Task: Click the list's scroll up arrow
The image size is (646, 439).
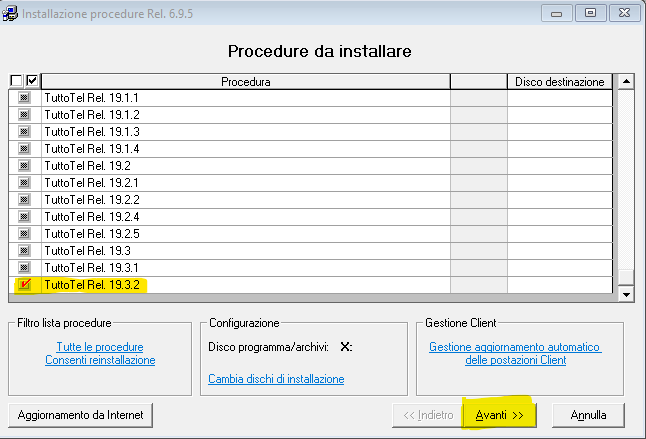Action: point(626,81)
